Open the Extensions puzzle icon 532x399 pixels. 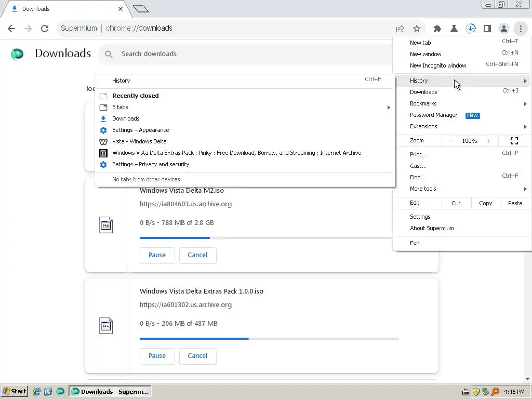437,29
